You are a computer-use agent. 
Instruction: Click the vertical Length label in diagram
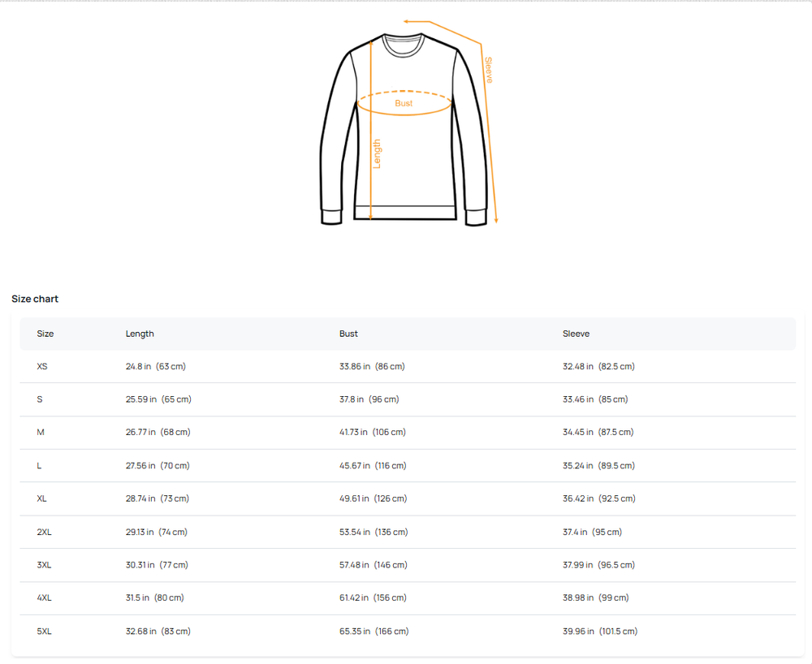(x=377, y=153)
